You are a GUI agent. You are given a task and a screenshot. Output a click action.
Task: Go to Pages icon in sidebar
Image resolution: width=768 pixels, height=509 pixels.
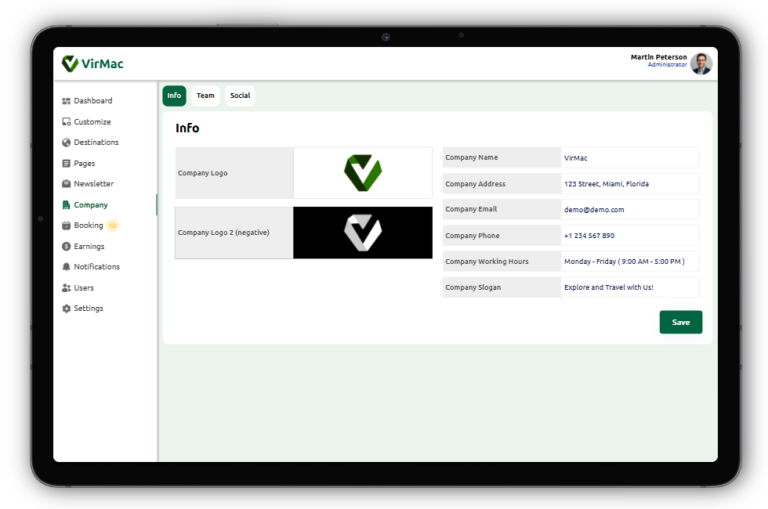(x=66, y=163)
